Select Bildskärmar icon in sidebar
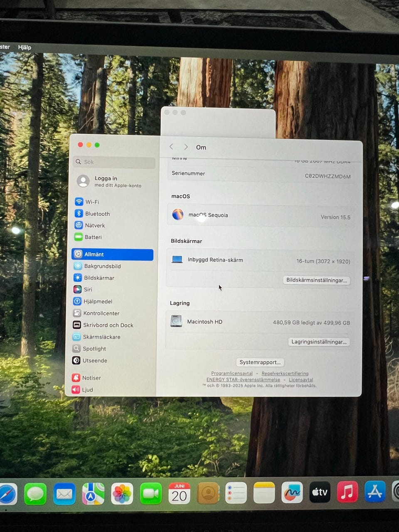The width and height of the screenshot is (399, 532). (78, 278)
